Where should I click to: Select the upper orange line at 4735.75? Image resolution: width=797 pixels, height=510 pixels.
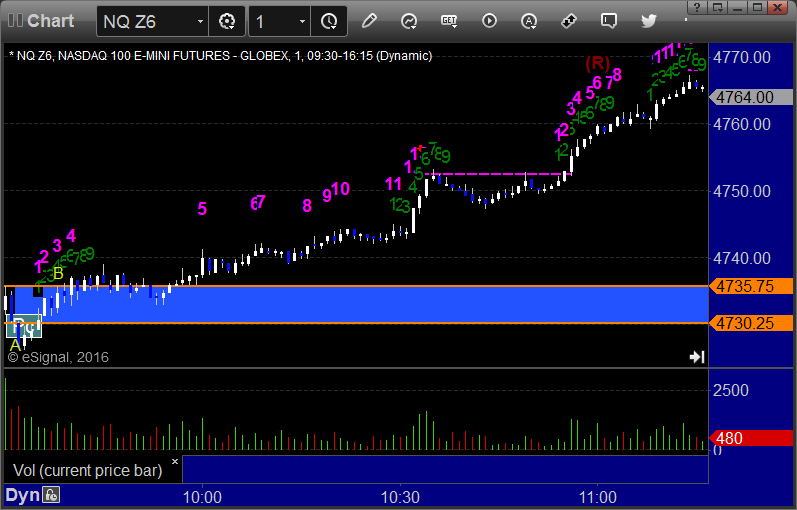click(x=356, y=286)
